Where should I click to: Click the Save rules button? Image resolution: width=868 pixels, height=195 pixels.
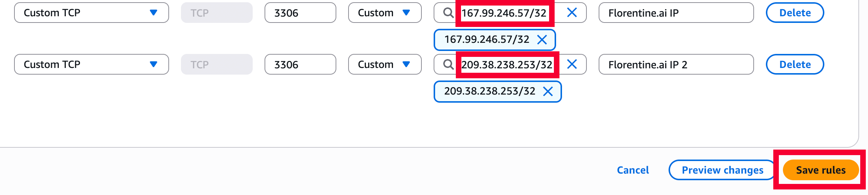821,170
